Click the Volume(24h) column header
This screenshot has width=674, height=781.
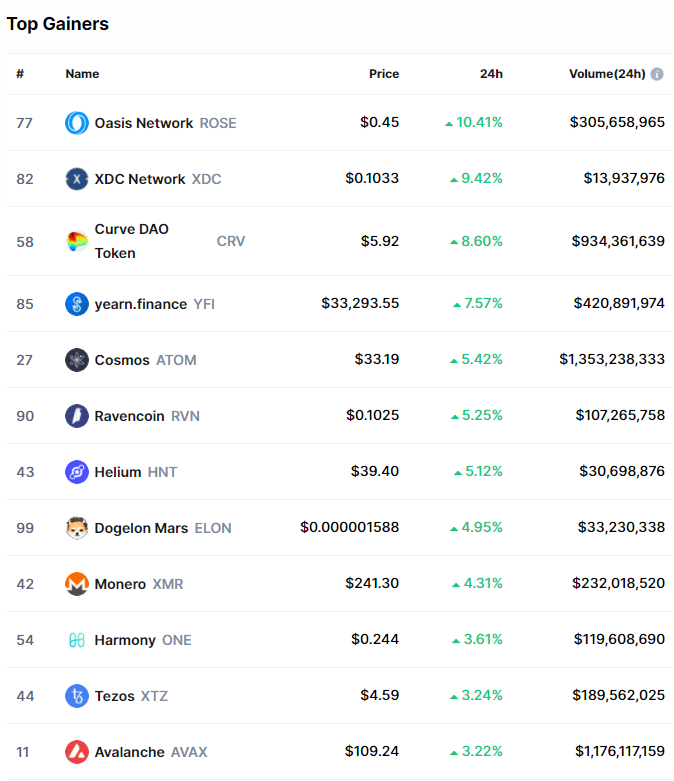pyautogui.click(x=607, y=74)
